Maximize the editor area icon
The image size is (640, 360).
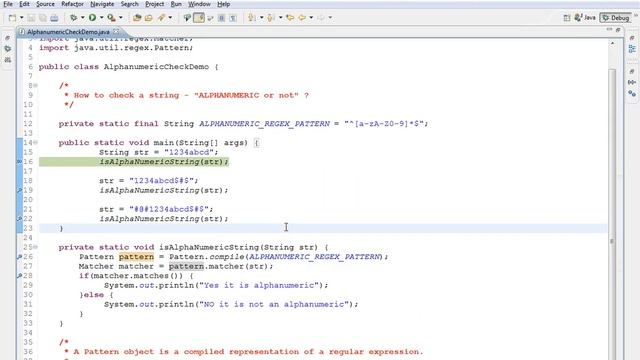pos(618,29)
